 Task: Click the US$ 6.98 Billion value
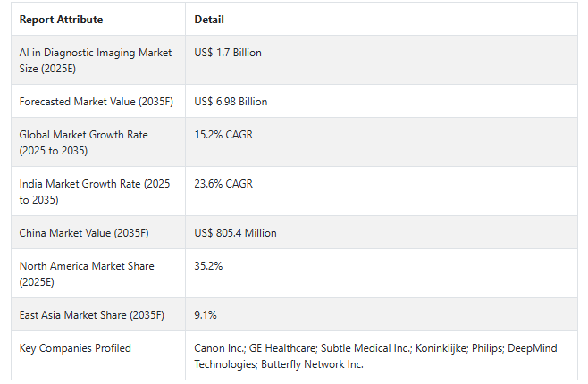click(x=231, y=102)
